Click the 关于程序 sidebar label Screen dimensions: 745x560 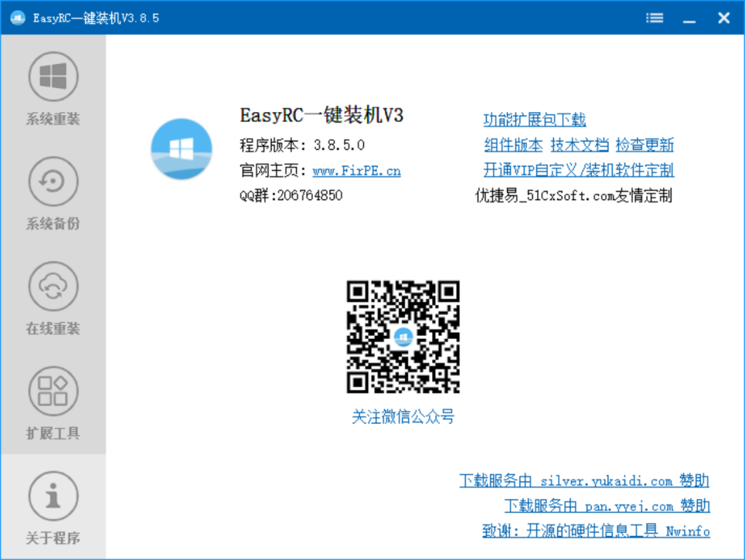coord(53,539)
